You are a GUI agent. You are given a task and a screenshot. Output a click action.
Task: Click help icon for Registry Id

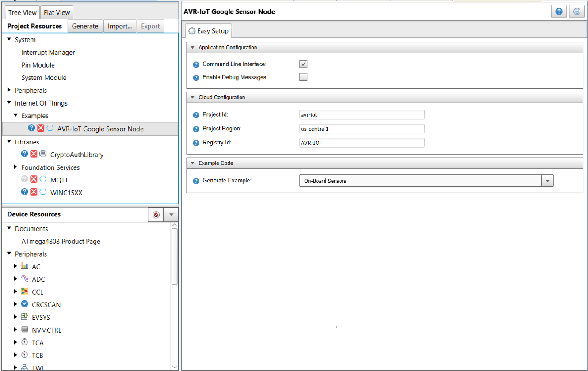click(x=196, y=143)
